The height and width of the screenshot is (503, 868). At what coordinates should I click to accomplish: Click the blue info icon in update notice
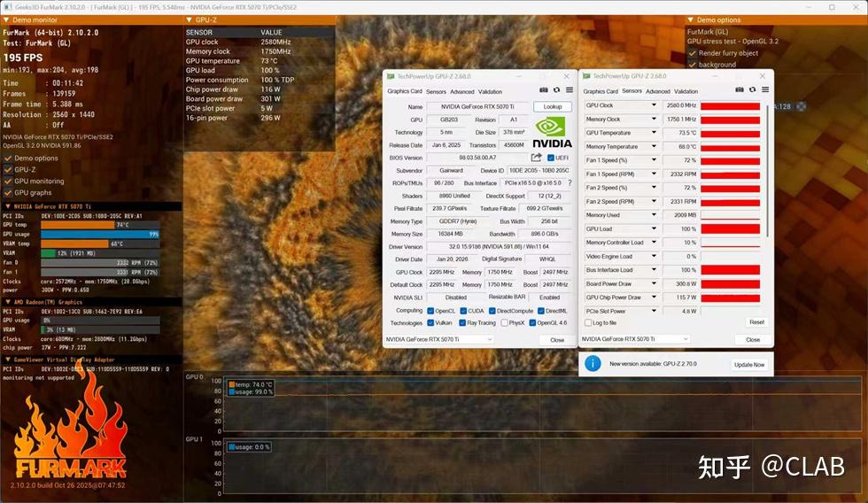[x=593, y=364]
